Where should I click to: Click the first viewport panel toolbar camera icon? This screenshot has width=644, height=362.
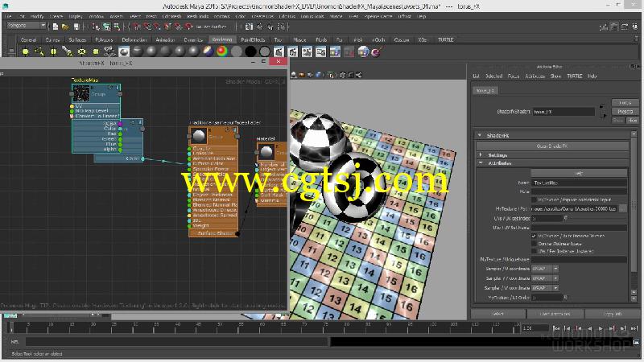click(294, 75)
